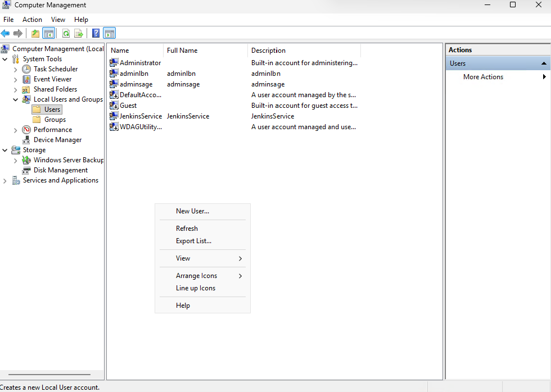Click the Export List toolbar icon
Image resolution: width=551 pixels, height=392 pixels.
pyautogui.click(x=79, y=33)
